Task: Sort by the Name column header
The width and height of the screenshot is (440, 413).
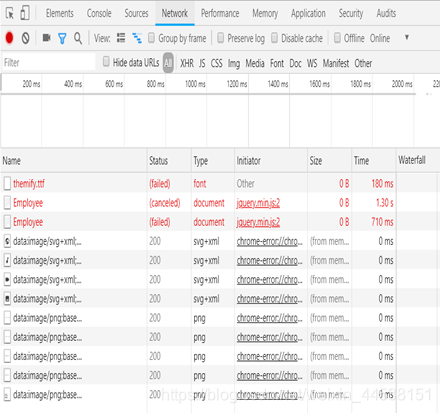Action: click(x=74, y=161)
